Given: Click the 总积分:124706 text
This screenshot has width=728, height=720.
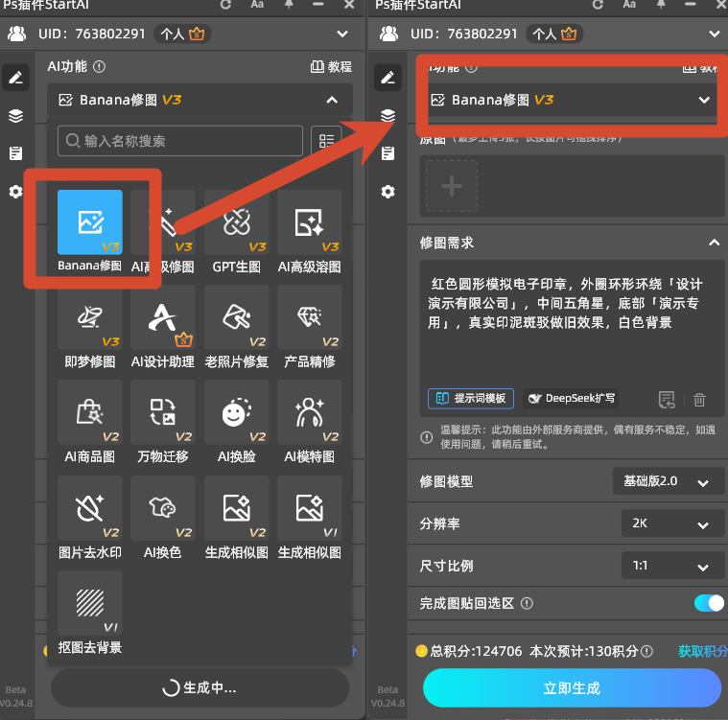Looking at the screenshot, I should (476, 651).
